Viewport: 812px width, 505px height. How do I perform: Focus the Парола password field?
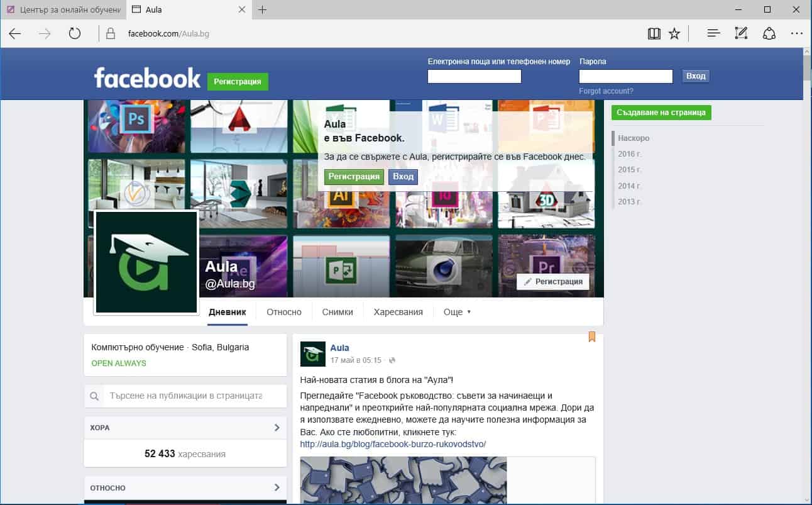(x=626, y=76)
